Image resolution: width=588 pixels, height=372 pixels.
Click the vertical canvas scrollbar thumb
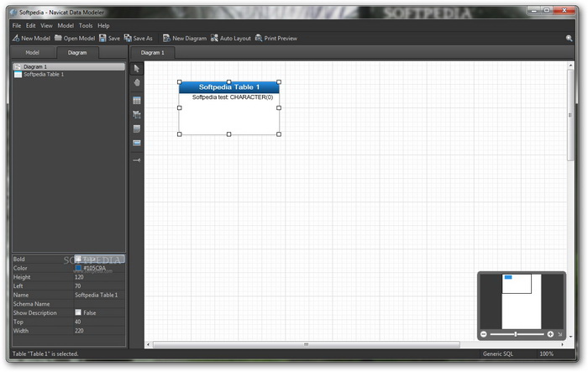(570, 115)
